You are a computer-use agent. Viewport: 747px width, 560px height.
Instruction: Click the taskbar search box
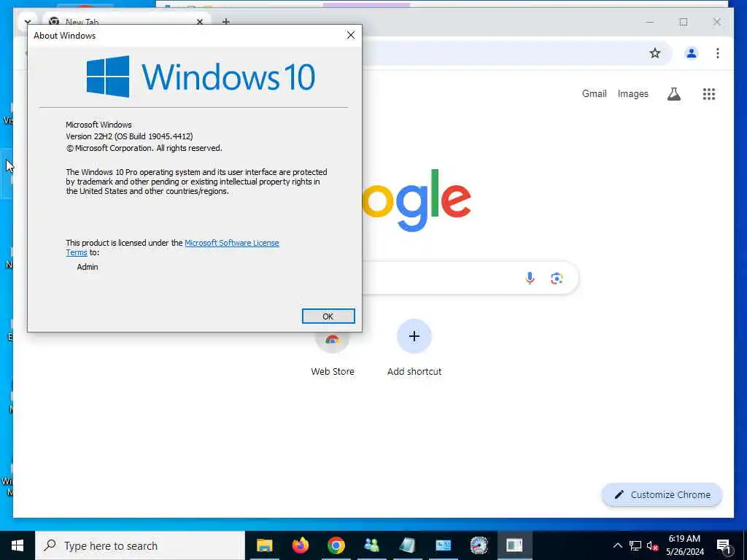(x=140, y=545)
